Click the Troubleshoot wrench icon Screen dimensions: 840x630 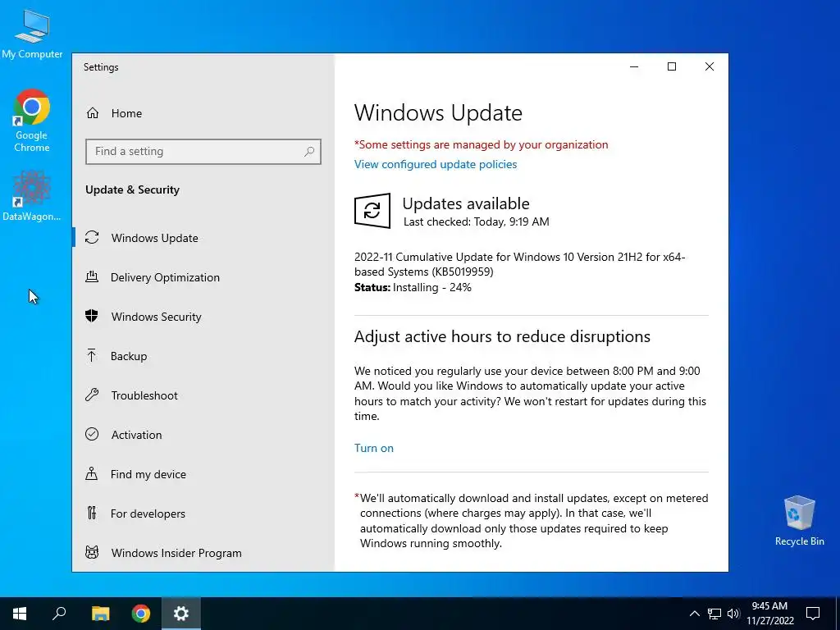pyautogui.click(x=92, y=395)
